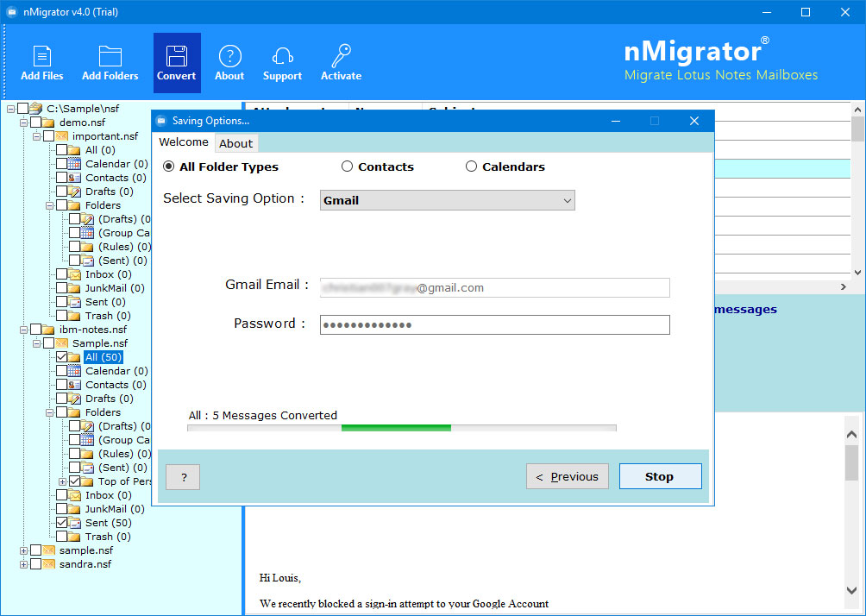The width and height of the screenshot is (866, 616).
Task: Click the Convert toolbar icon
Action: pos(176,56)
